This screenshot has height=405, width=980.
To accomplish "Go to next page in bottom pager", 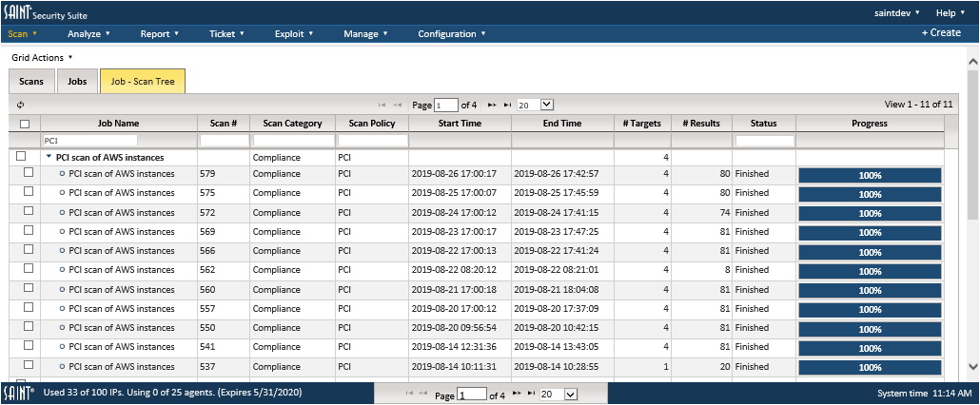I will (517, 394).
